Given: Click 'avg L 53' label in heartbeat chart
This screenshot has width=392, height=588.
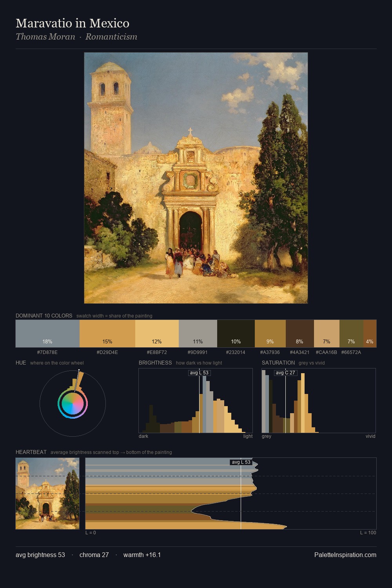Looking at the screenshot, I should click(x=241, y=462).
